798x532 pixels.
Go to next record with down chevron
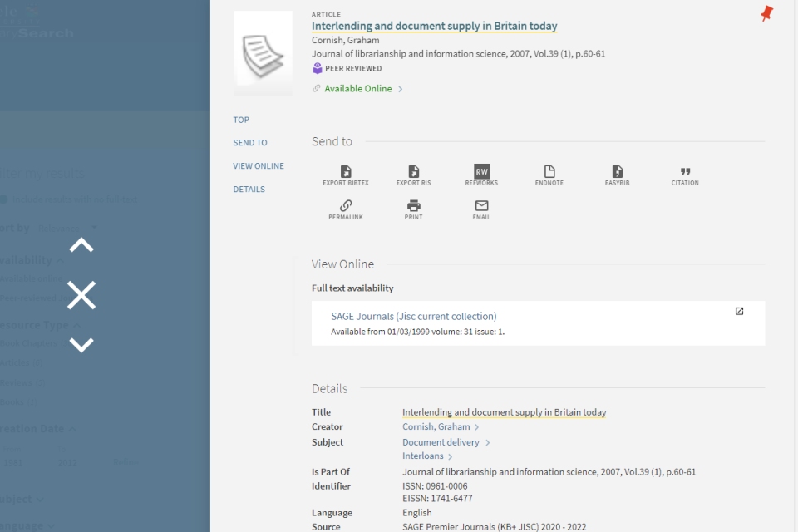[x=81, y=344]
